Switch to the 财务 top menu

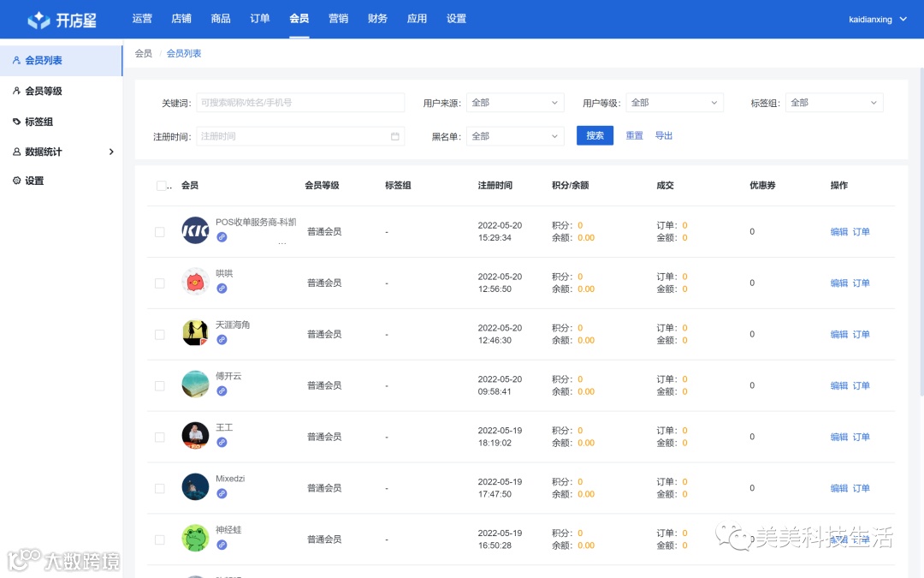(378, 19)
